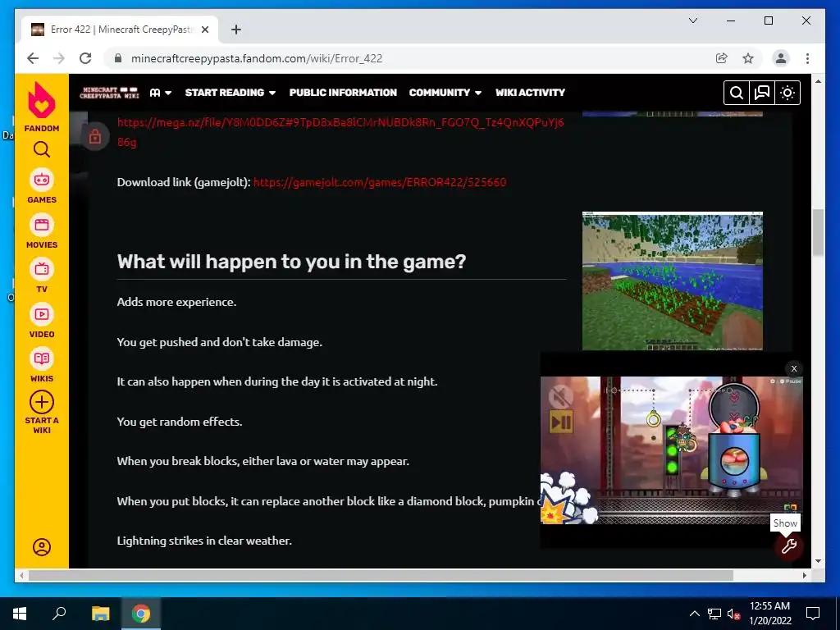The width and height of the screenshot is (840, 630).
Task: Open Windows taskbar search
Action: 59,614
